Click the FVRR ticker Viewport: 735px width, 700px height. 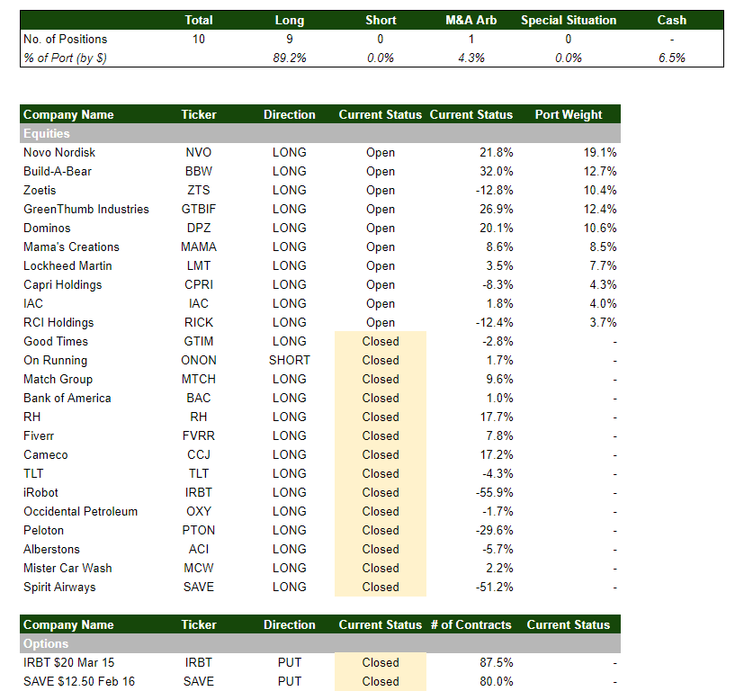[x=198, y=436]
